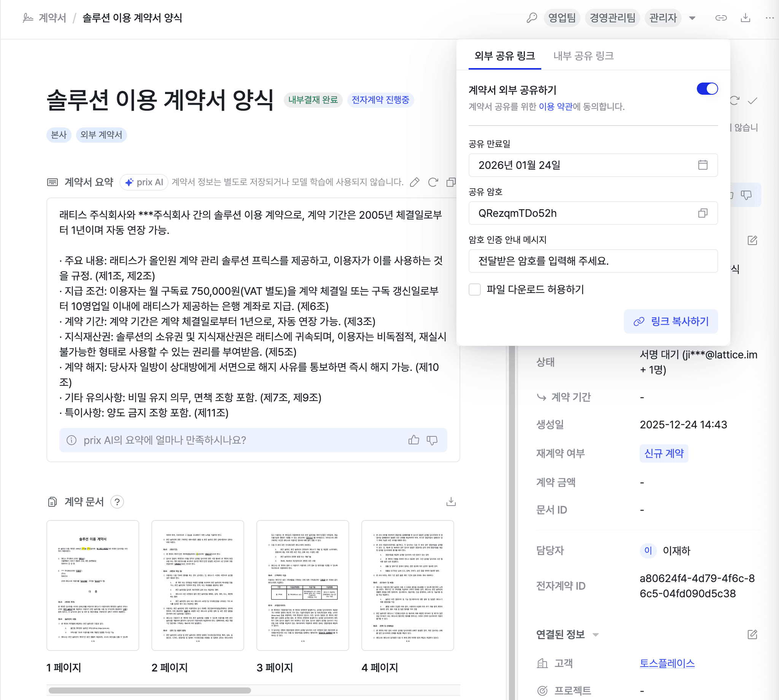Viewport: 779px width, 700px height.
Task: Expand the team permission dropdown arrow
Action: point(692,18)
